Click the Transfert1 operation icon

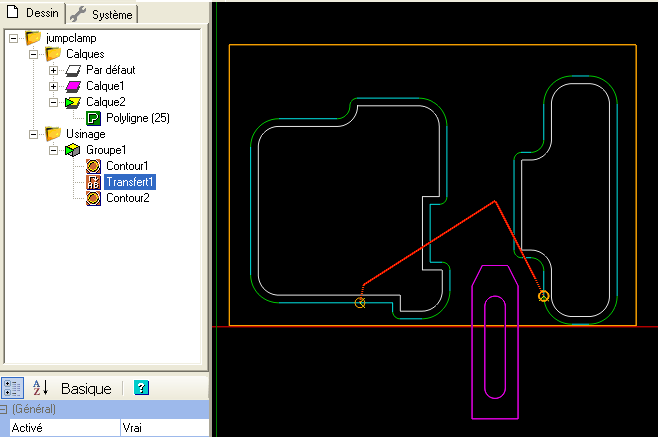point(93,182)
